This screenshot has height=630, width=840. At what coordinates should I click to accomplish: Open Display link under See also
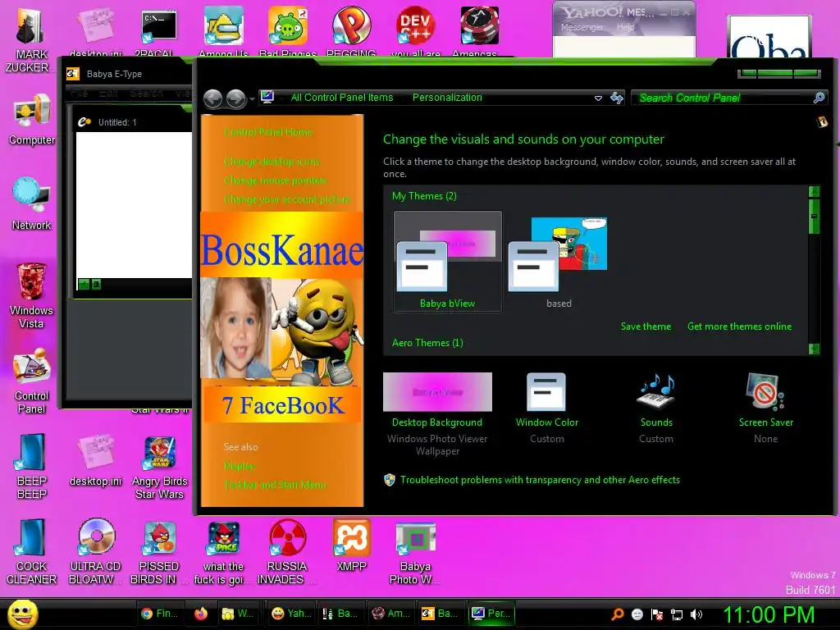pos(240,466)
